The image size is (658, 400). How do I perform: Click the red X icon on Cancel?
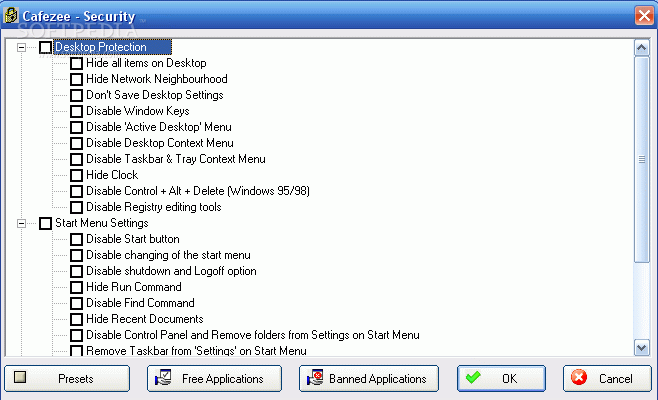[x=579, y=377]
